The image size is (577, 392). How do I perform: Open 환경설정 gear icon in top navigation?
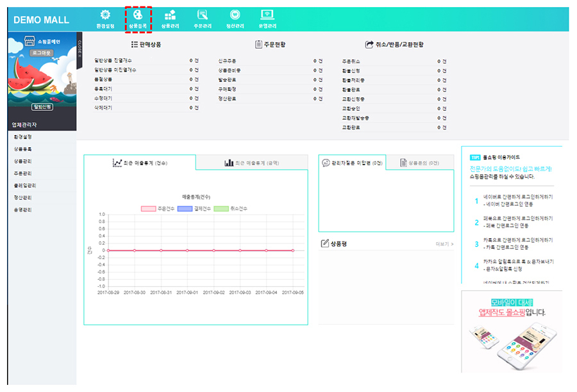pyautogui.click(x=105, y=19)
